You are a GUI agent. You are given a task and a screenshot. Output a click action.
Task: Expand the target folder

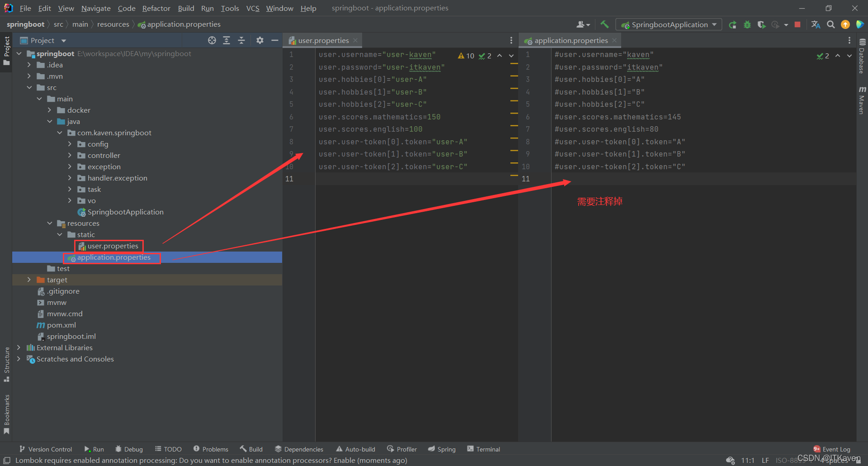[x=29, y=280]
